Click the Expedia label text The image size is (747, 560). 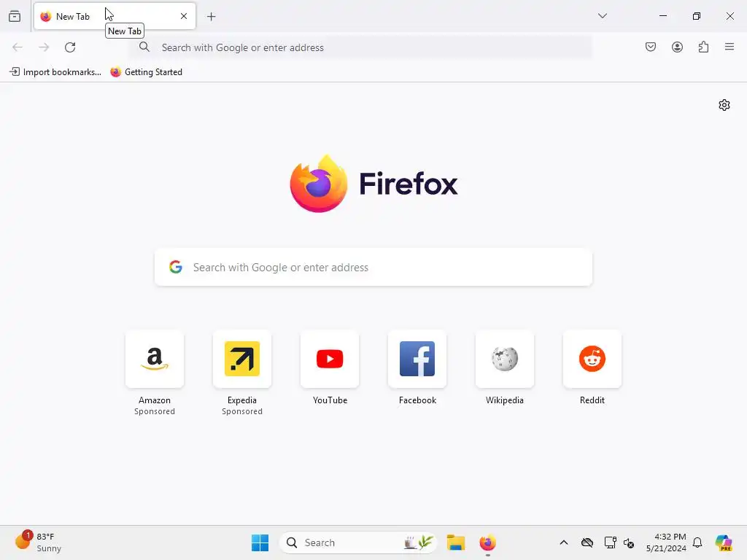pyautogui.click(x=242, y=400)
